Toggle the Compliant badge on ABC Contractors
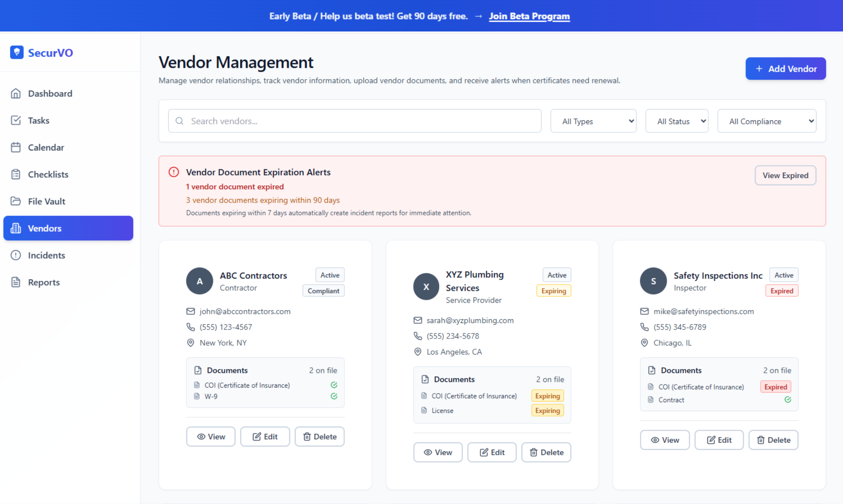 click(323, 290)
